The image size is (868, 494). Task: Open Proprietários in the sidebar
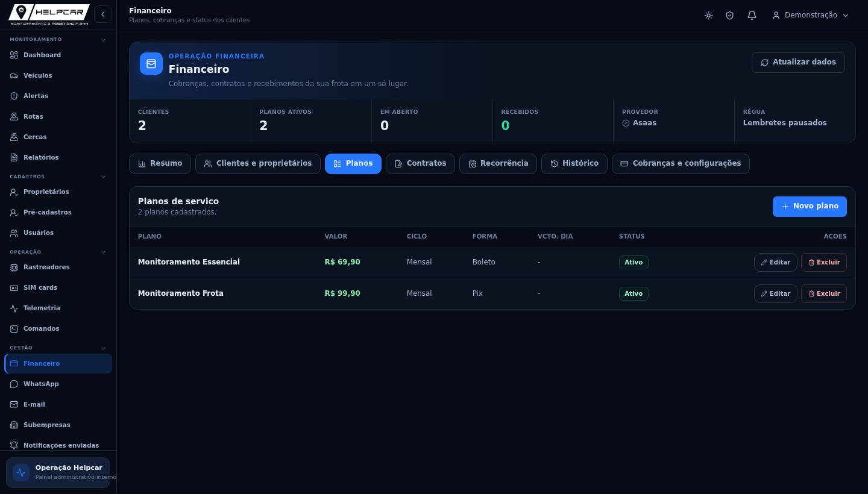[x=58, y=192]
